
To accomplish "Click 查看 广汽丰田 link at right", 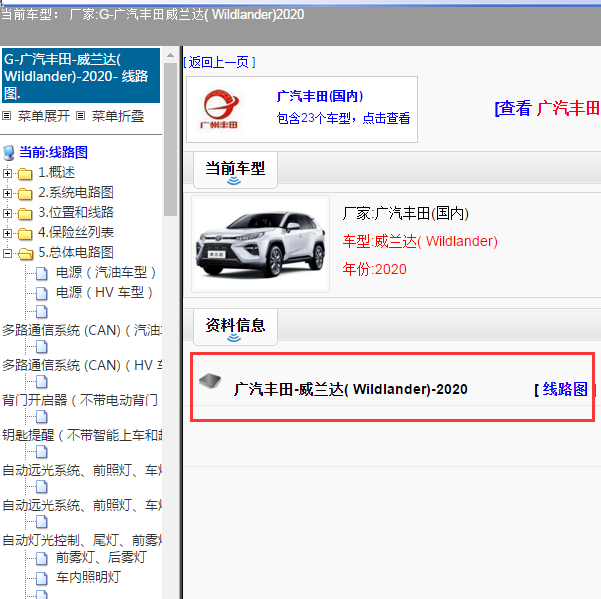I will [x=547, y=108].
